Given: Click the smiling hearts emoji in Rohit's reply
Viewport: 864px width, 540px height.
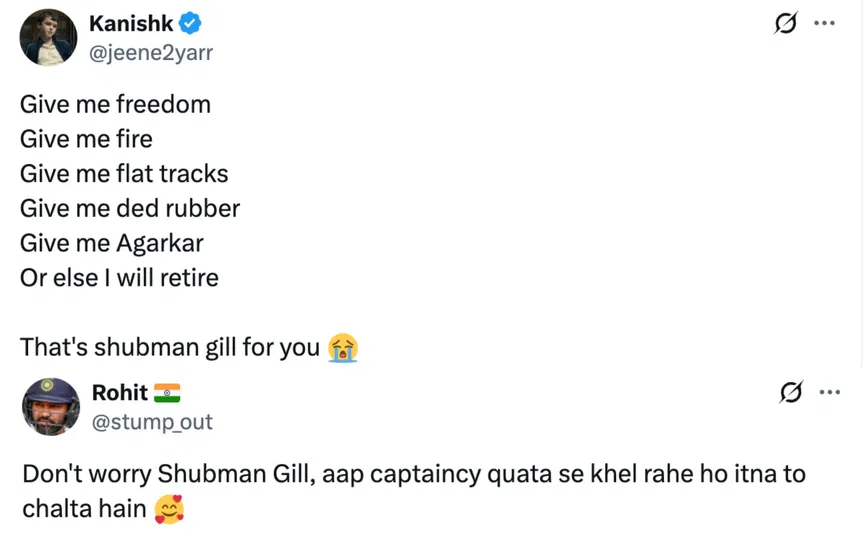Looking at the screenshot, I should coord(170,511).
